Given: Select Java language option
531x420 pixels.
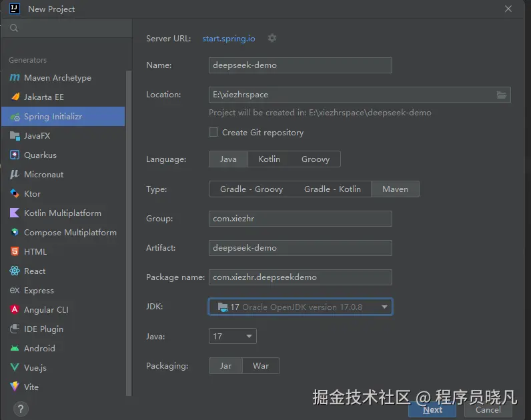Looking at the screenshot, I should coord(228,159).
